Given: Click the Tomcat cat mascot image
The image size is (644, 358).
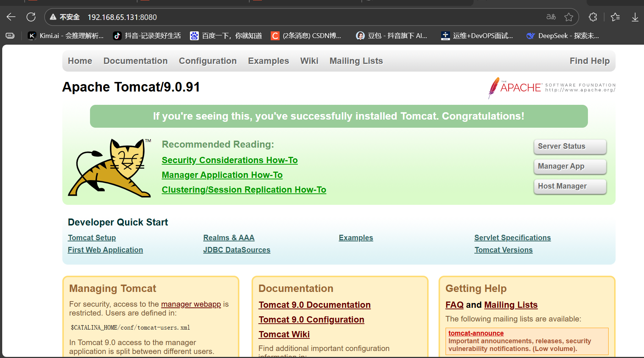Looking at the screenshot, I should tap(110, 168).
